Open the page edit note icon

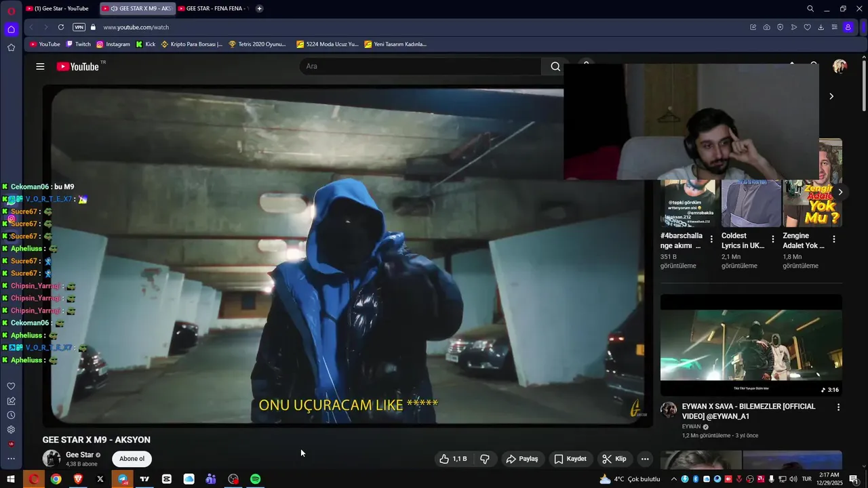(x=753, y=27)
